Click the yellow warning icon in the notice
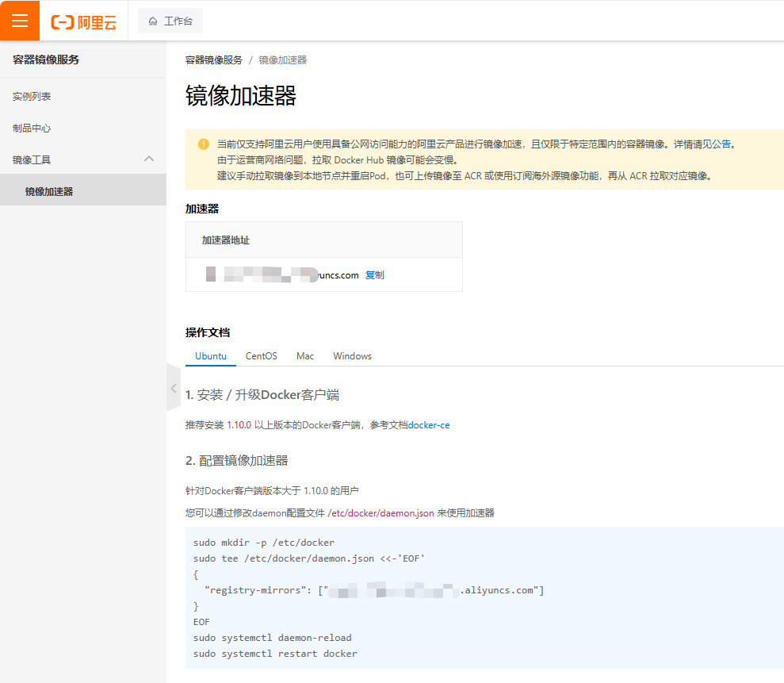Image resolution: width=784 pixels, height=683 pixels. point(204,144)
